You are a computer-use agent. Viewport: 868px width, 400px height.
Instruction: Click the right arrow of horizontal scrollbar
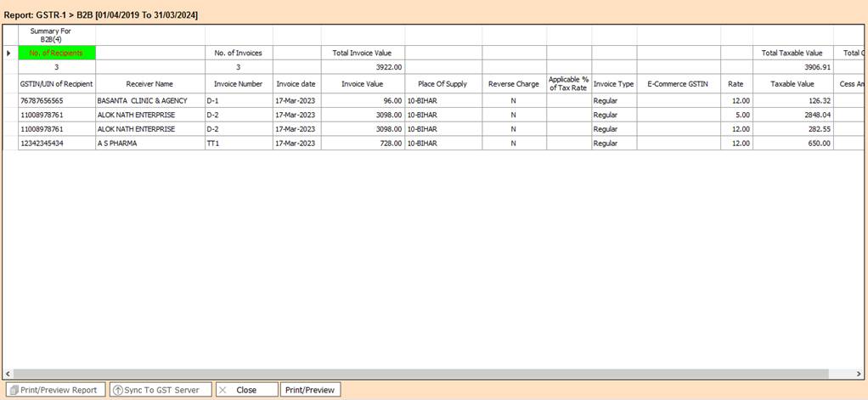click(x=860, y=374)
